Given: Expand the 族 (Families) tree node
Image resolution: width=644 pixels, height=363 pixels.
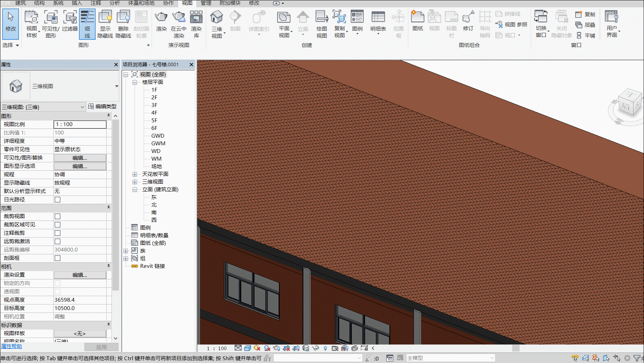Looking at the screenshot, I should point(126,251).
